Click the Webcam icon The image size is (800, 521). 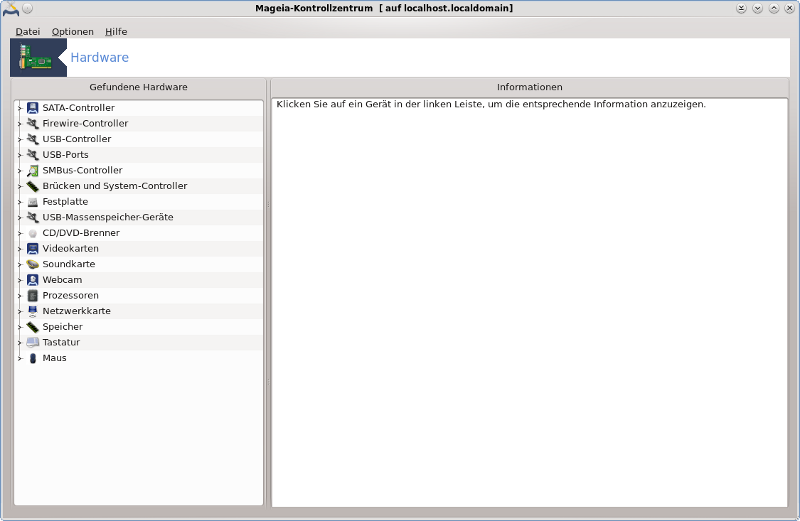pyautogui.click(x=33, y=280)
